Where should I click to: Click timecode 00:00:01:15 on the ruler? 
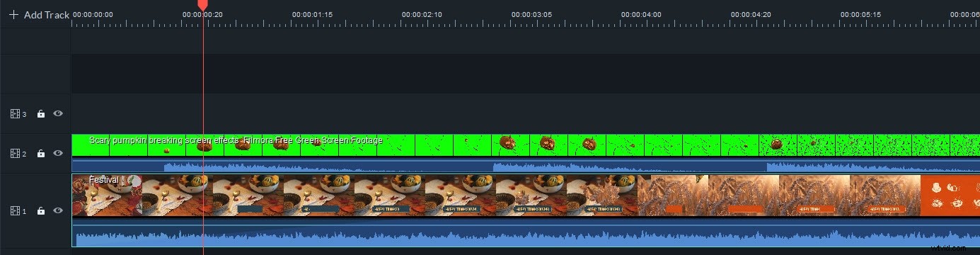(312, 14)
